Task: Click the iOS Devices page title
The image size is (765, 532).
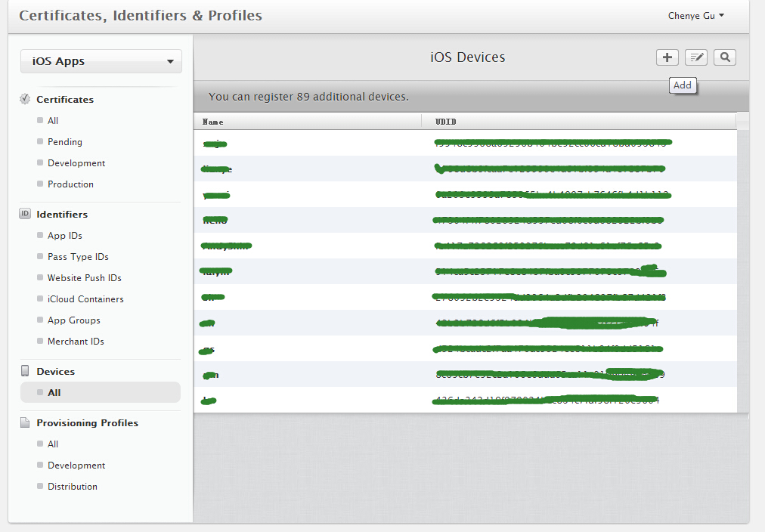Action: (x=467, y=57)
